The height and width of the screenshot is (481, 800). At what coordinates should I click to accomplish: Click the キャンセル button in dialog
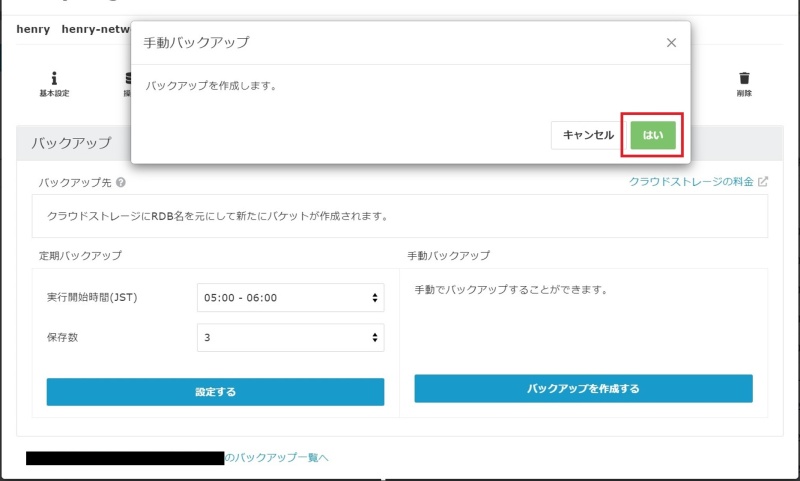click(x=588, y=135)
